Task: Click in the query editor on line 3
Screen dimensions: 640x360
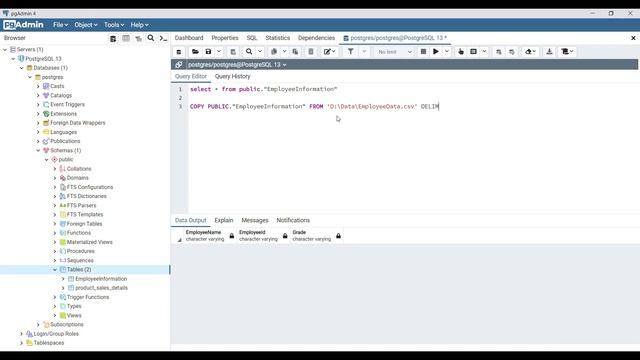Action: (x=314, y=107)
